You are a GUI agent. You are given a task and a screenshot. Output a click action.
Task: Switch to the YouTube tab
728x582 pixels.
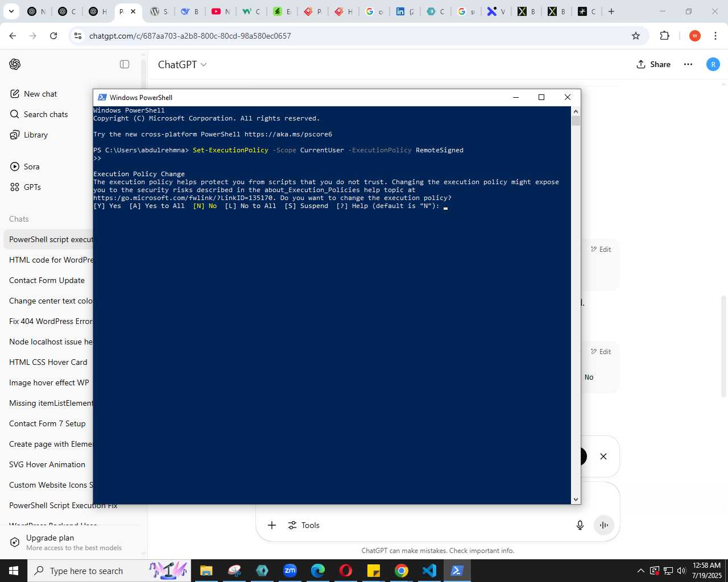click(x=221, y=11)
